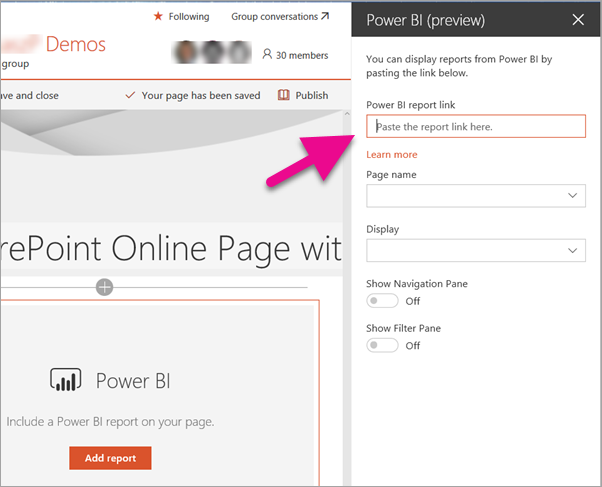
Task: Click the page title heading text
Action: click(x=170, y=249)
